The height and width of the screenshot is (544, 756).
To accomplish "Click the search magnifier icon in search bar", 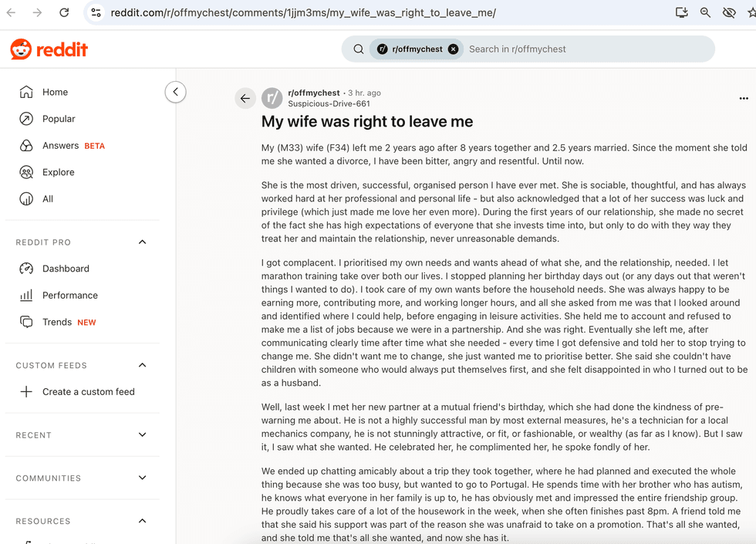I will click(x=358, y=49).
